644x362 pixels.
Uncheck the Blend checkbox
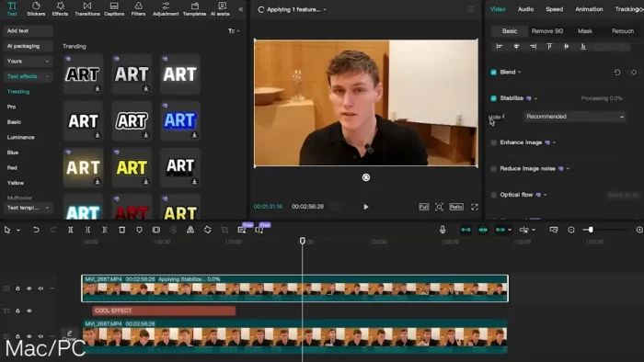[494, 73]
